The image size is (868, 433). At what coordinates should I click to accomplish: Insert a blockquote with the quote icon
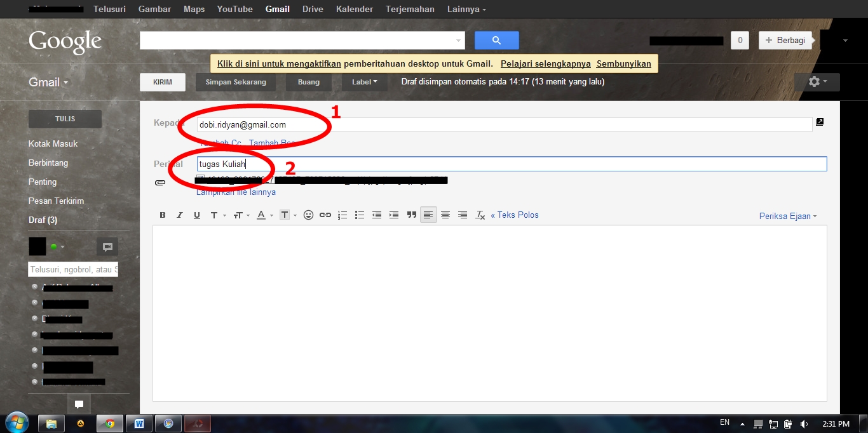pyautogui.click(x=411, y=215)
